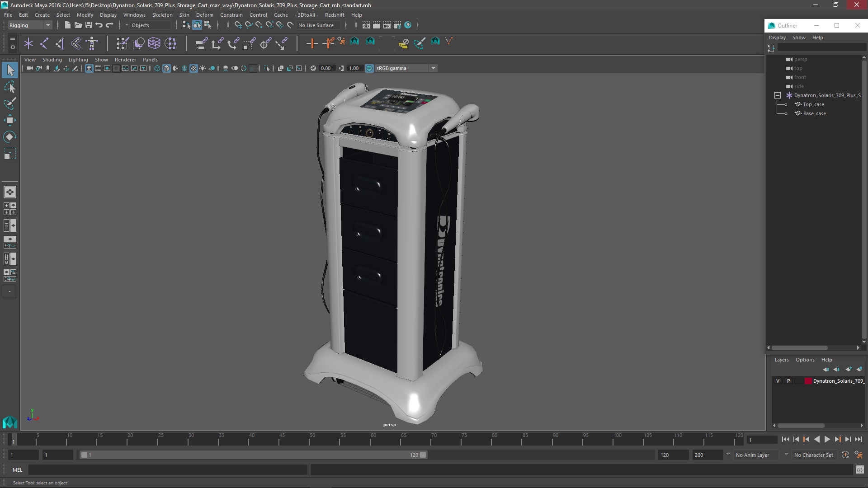The height and width of the screenshot is (488, 868).
Task: Open the Objects selection mask dropdown
Action: [x=149, y=25]
